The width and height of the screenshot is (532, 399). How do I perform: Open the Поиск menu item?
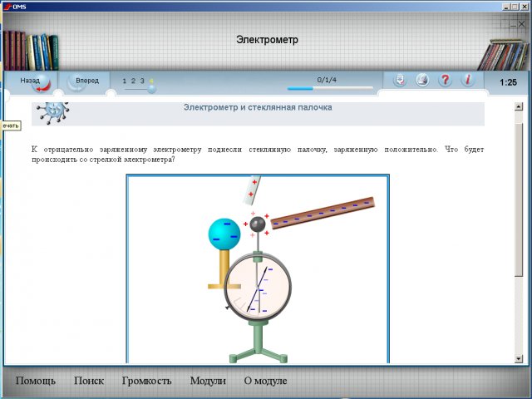click(89, 381)
